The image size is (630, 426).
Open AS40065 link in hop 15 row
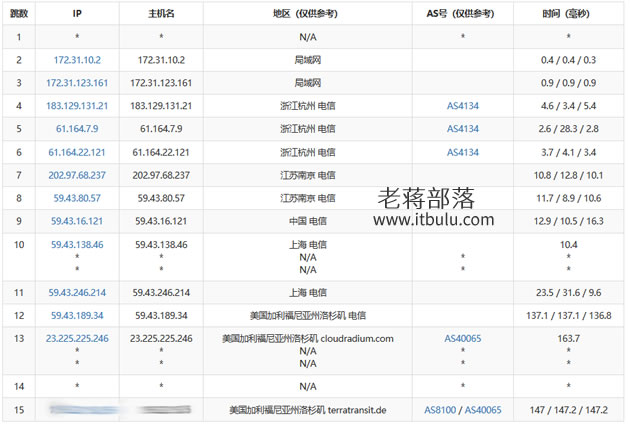pos(483,410)
